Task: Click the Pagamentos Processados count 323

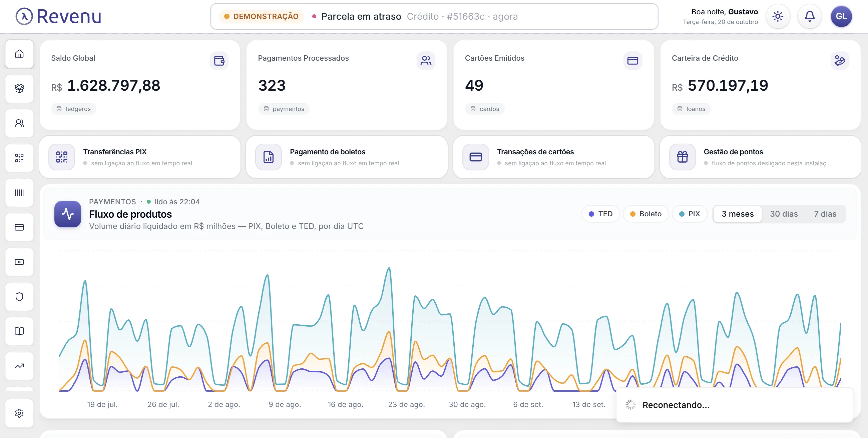Action: 272,86
